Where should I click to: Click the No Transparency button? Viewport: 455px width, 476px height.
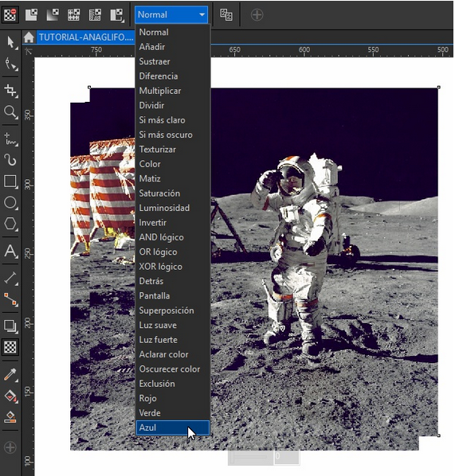coord(10,14)
